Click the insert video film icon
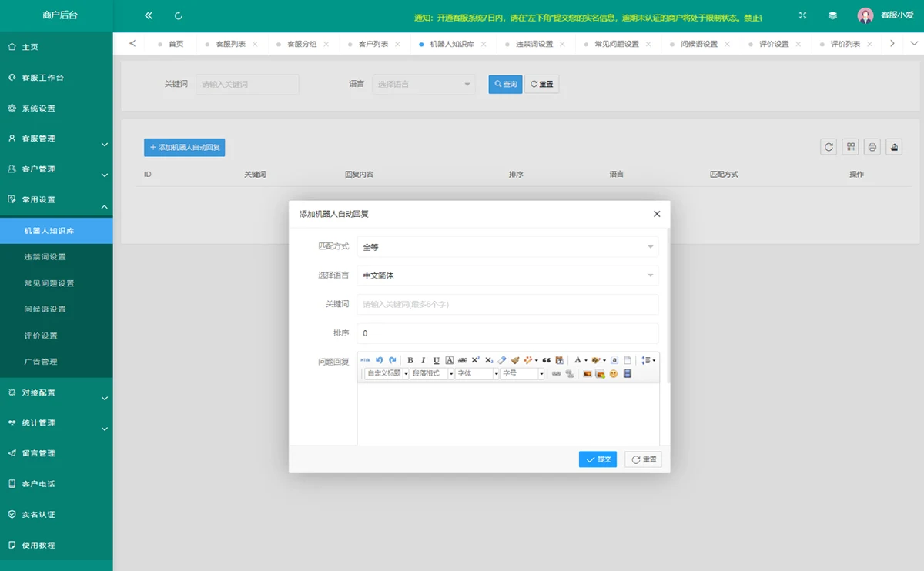 coord(628,374)
